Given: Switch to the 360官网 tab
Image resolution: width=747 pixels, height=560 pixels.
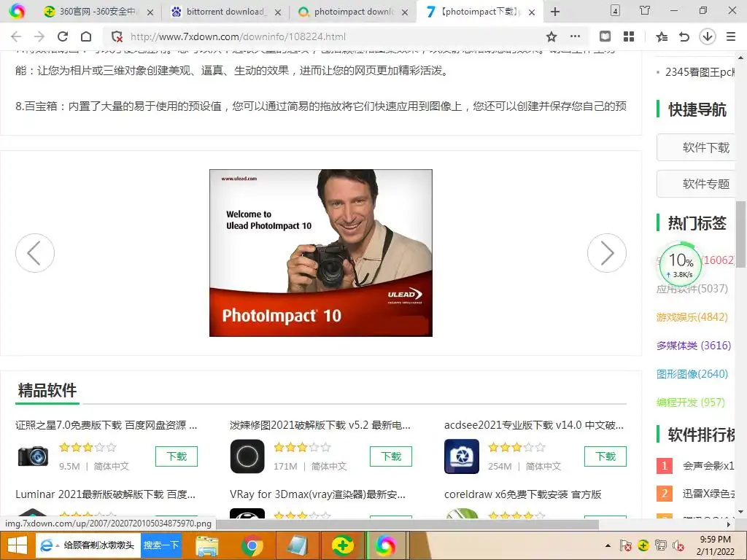Looking at the screenshot, I should tap(98, 12).
